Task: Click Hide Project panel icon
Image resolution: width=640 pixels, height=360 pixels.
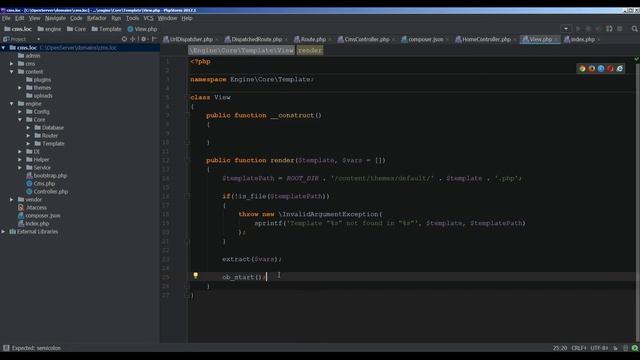Action: [x=154, y=39]
